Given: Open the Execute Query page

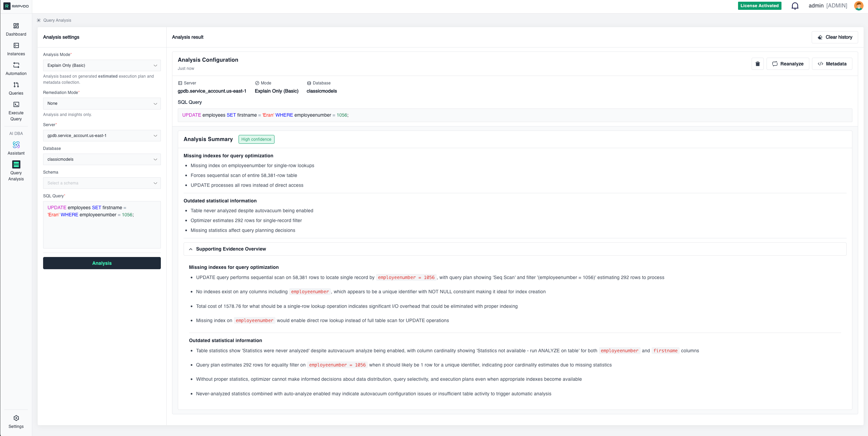Looking at the screenshot, I should tap(16, 105).
